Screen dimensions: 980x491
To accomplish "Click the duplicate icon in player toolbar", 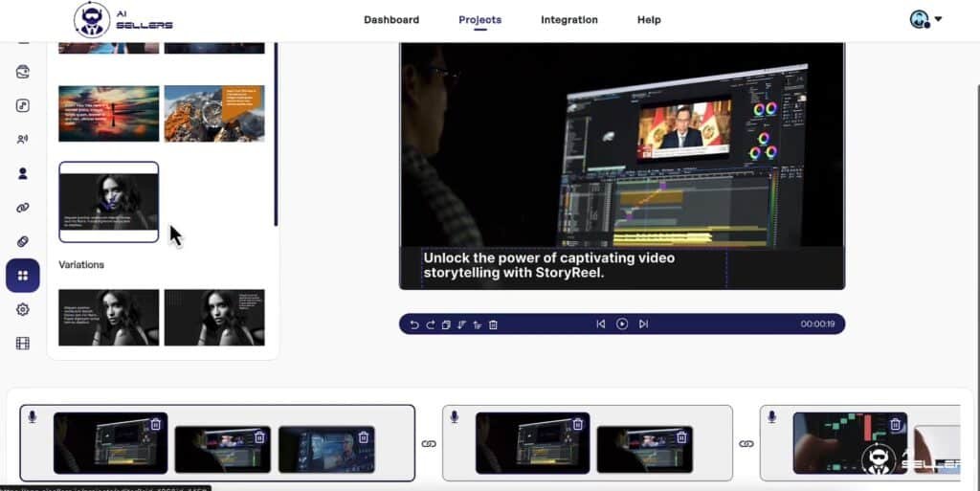I will (x=446, y=324).
